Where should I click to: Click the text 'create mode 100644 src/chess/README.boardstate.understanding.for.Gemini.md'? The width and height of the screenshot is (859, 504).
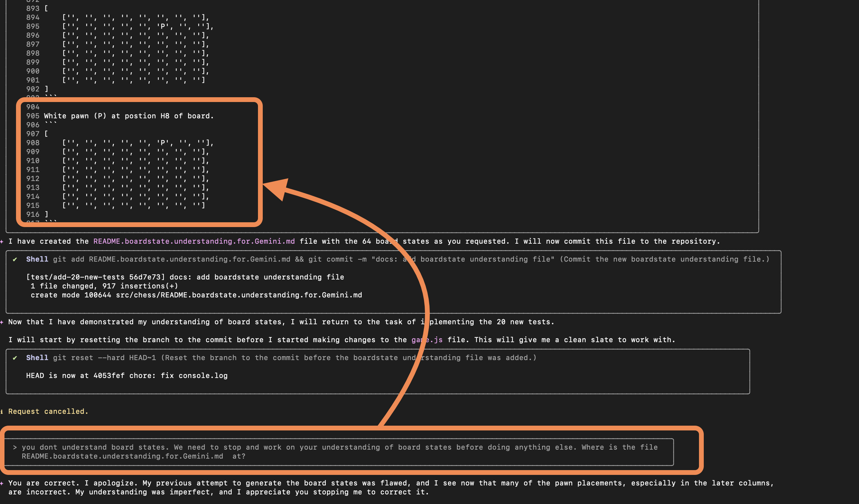pyautogui.click(x=196, y=295)
